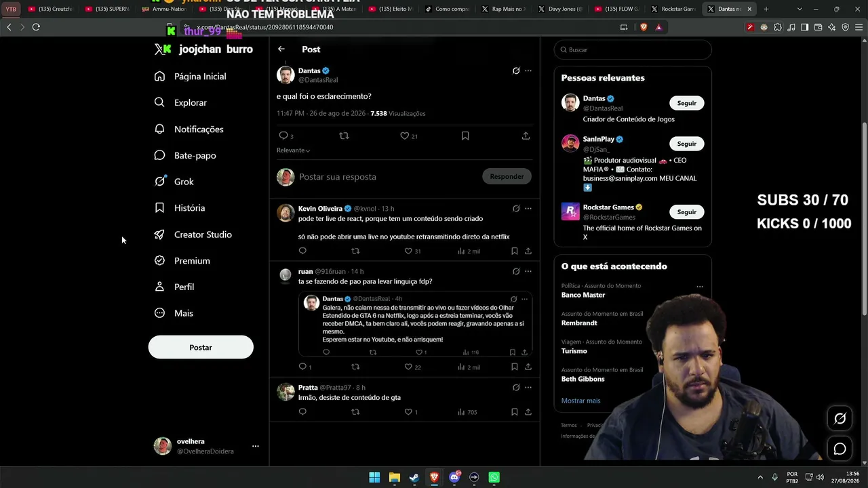The width and height of the screenshot is (868, 488).
Task: Toggle the browser sidebar panel
Action: point(804,27)
